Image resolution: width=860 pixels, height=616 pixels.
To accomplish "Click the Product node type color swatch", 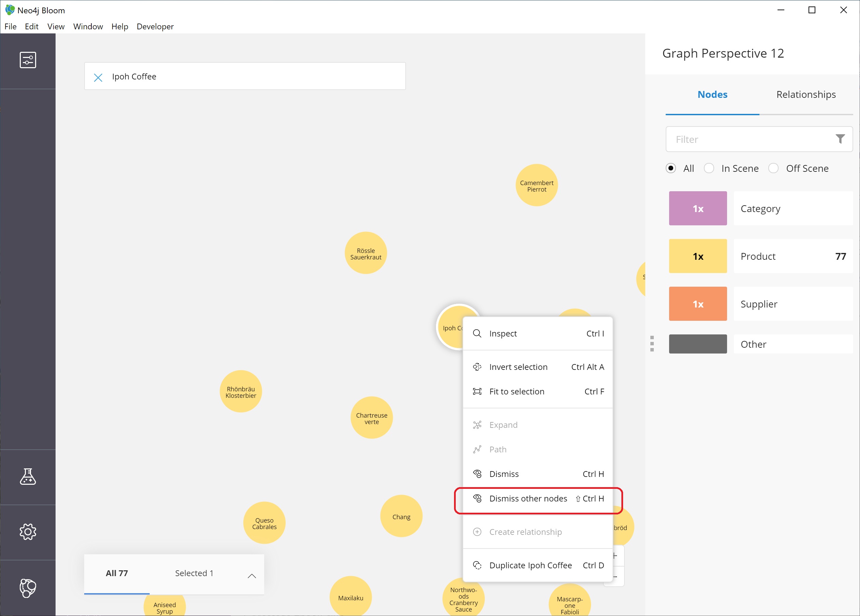I will (x=698, y=256).
